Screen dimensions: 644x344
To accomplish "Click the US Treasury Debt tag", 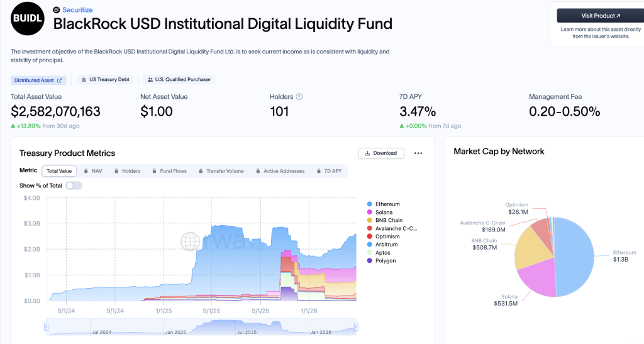I will tap(105, 80).
